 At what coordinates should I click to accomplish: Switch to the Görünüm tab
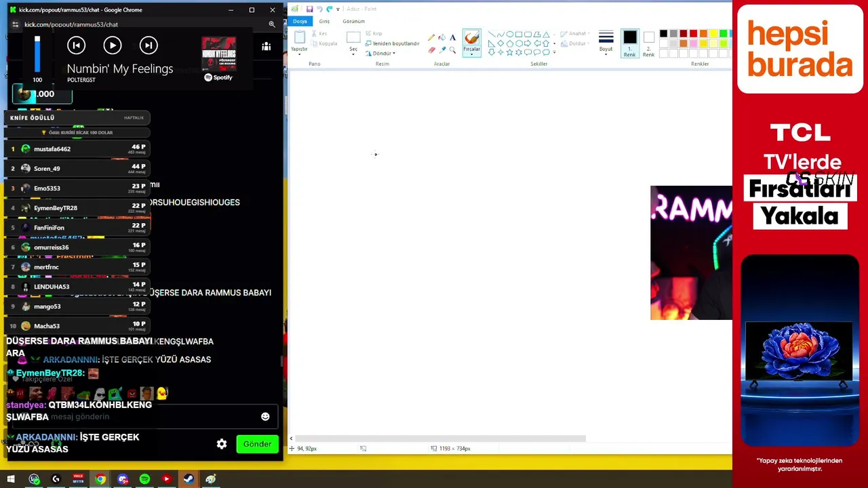click(x=353, y=21)
